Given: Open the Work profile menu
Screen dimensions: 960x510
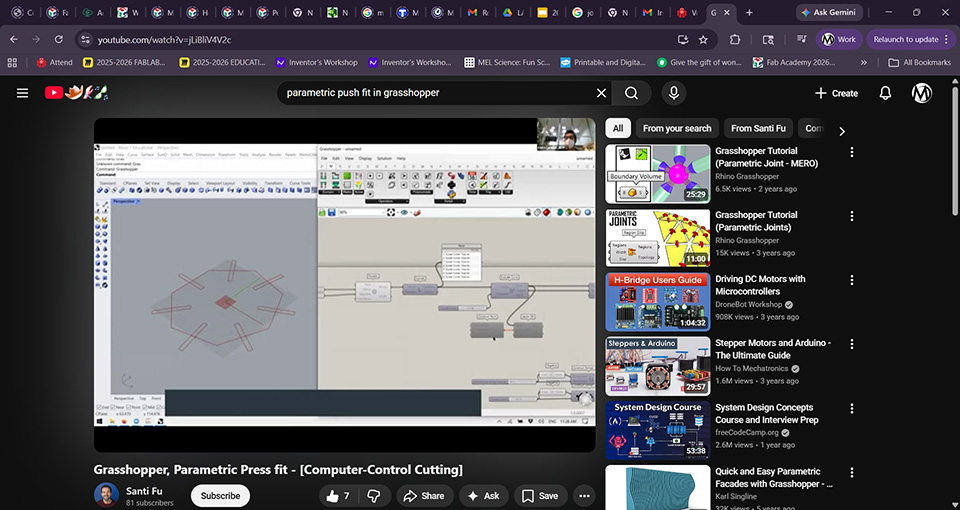Looking at the screenshot, I should coord(839,39).
